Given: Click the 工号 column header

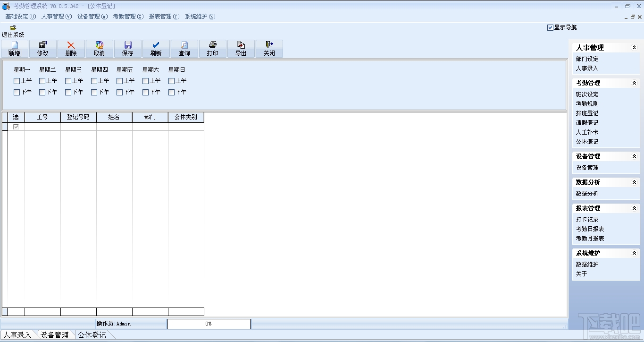Looking at the screenshot, I should (42, 117).
